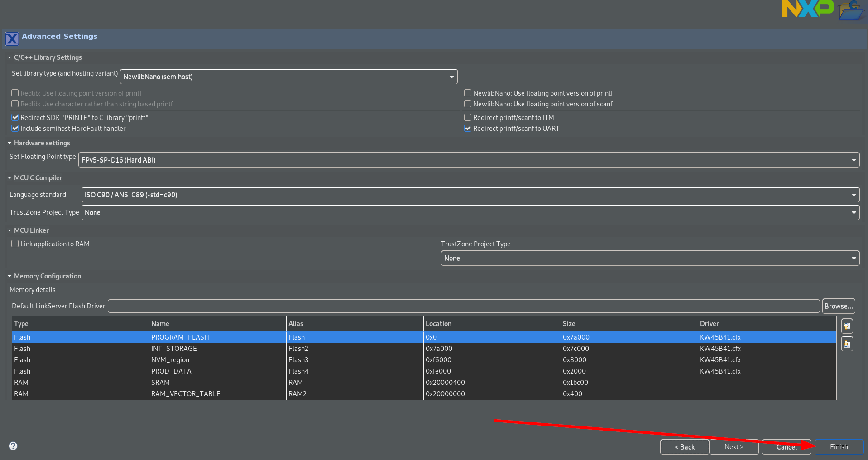Enable Link application to RAM

click(x=15, y=243)
